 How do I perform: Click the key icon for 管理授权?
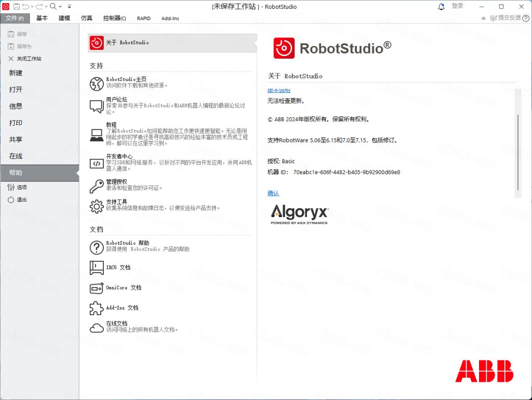pos(97,186)
